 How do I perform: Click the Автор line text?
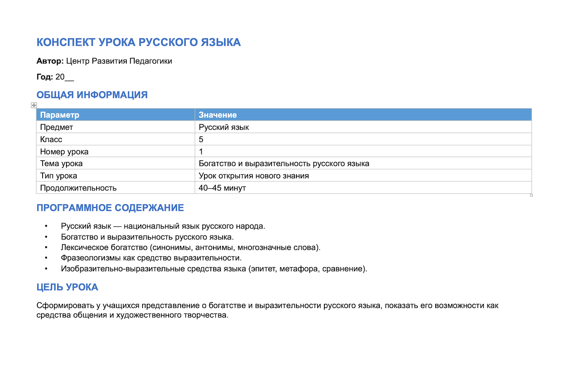(x=104, y=61)
